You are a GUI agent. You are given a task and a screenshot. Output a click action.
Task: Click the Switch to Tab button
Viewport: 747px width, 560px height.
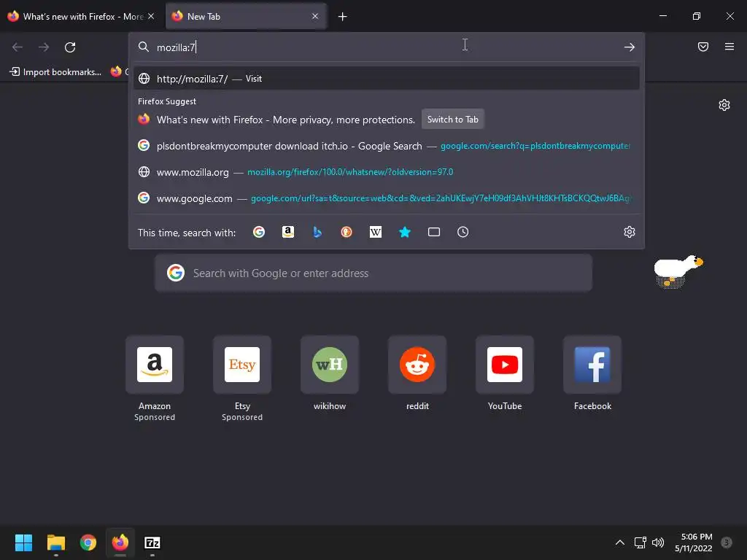(x=452, y=120)
